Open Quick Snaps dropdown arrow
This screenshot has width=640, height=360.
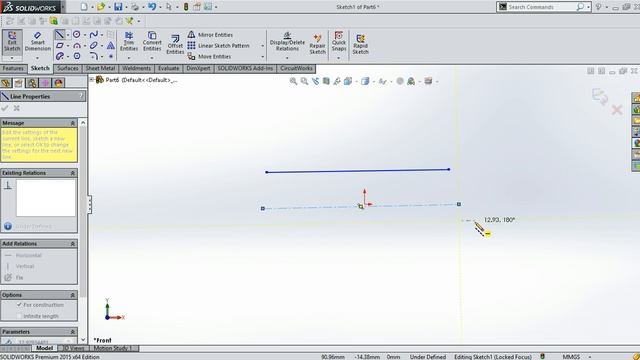(x=339, y=58)
